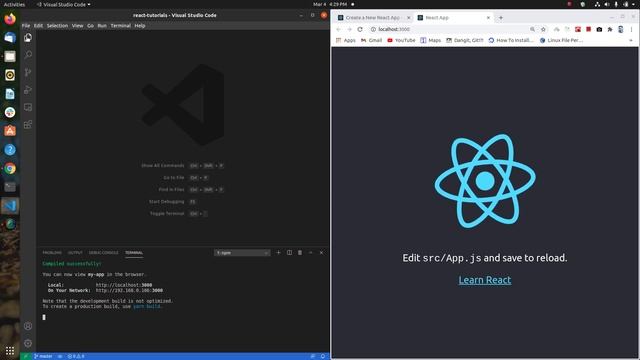Click the Learn React link in Chrome
Viewport: 640px width, 360px height.
coord(484,280)
